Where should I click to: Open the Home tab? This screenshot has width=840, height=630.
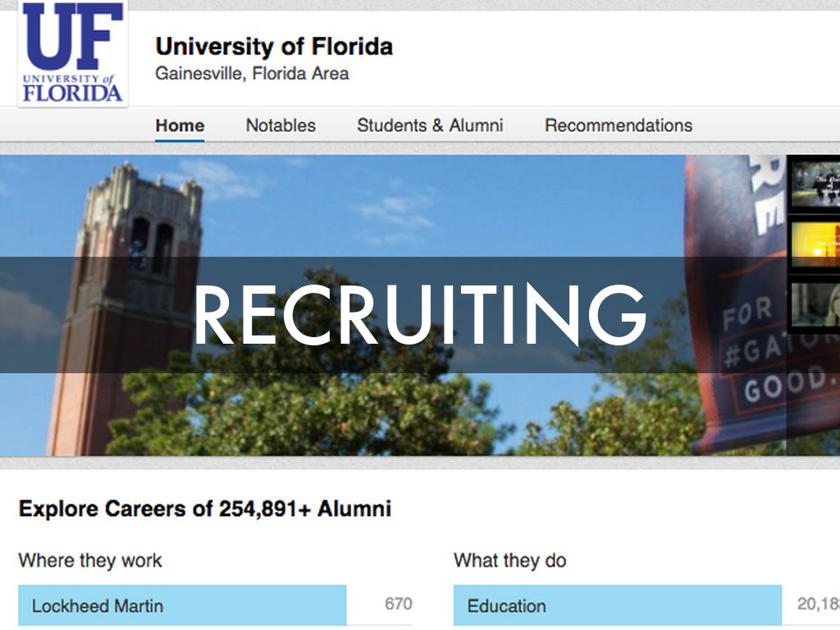[180, 126]
